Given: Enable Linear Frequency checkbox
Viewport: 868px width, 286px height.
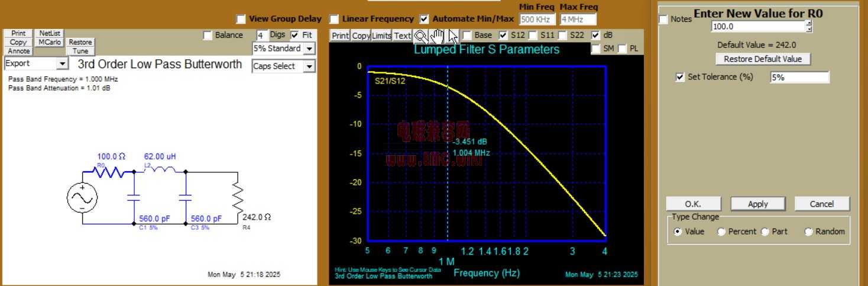Looking at the screenshot, I should coord(334,19).
